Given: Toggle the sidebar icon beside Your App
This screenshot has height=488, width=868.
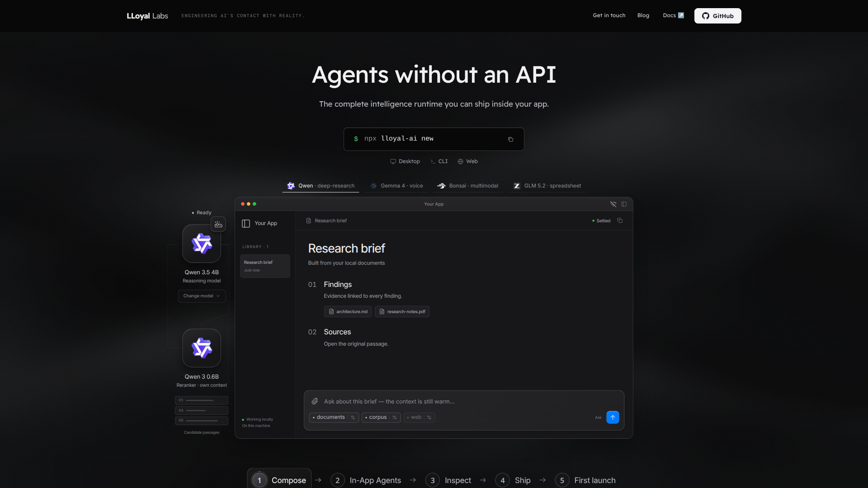Looking at the screenshot, I should [x=246, y=224].
